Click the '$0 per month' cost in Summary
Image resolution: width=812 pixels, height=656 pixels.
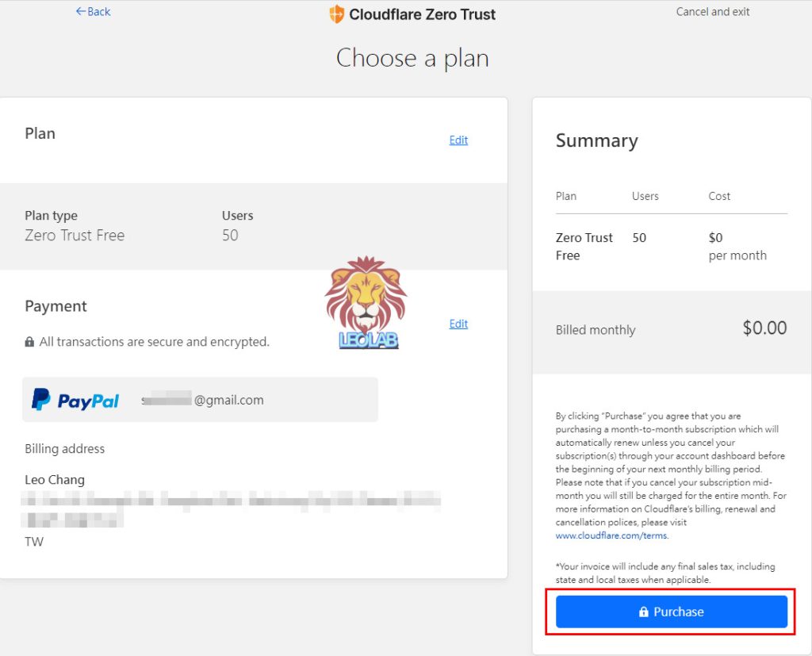pyautogui.click(x=737, y=247)
